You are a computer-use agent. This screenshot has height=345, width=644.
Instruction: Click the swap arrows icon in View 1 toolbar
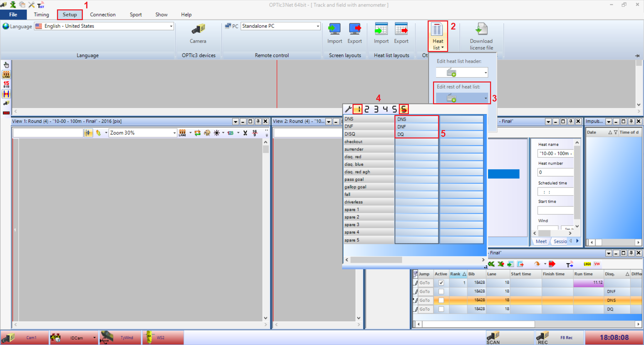point(198,133)
